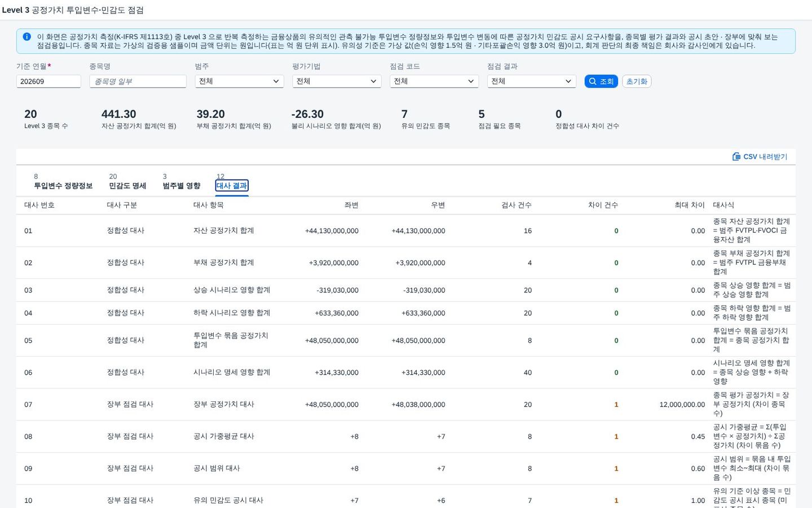Click the 부채 공정가치 합계 row cell
The height and width of the screenshot is (508, 812).
pos(224,262)
